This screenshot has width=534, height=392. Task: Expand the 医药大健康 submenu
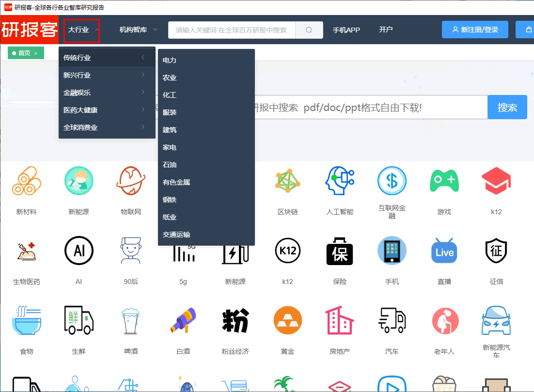click(x=107, y=110)
